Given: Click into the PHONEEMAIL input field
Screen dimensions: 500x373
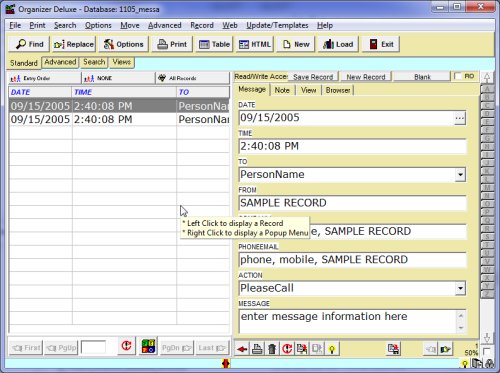Looking at the screenshot, I should tap(352, 260).
